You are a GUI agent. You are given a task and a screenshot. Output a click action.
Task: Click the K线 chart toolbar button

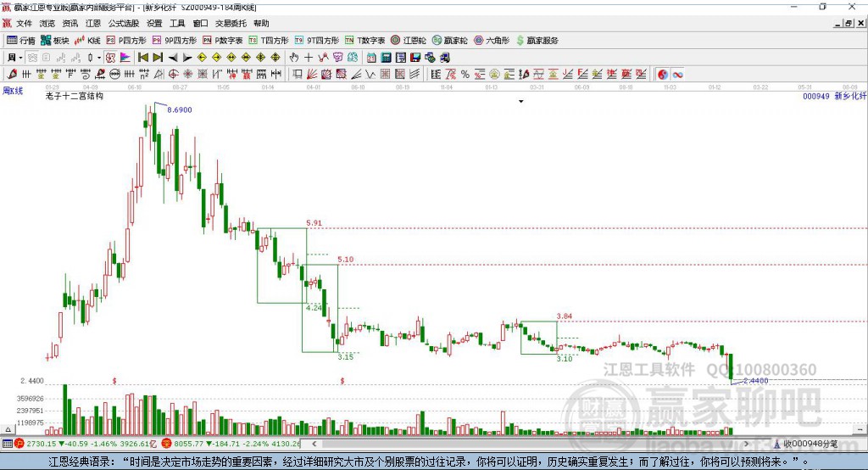coord(87,41)
